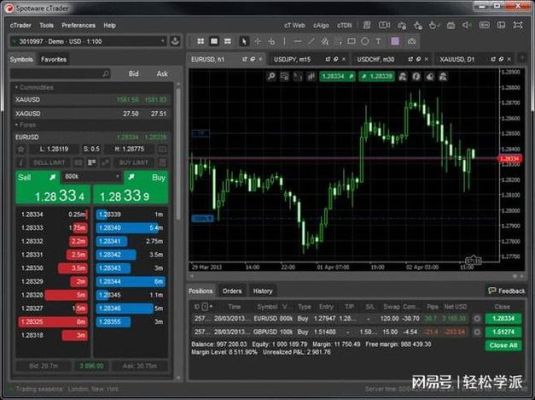Click the SELL LIMIT button
This screenshot has width=535, height=400.
click(49, 163)
